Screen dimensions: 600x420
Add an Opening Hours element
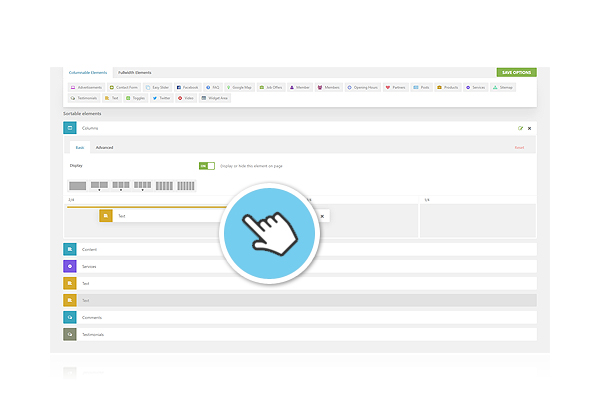tap(362, 88)
